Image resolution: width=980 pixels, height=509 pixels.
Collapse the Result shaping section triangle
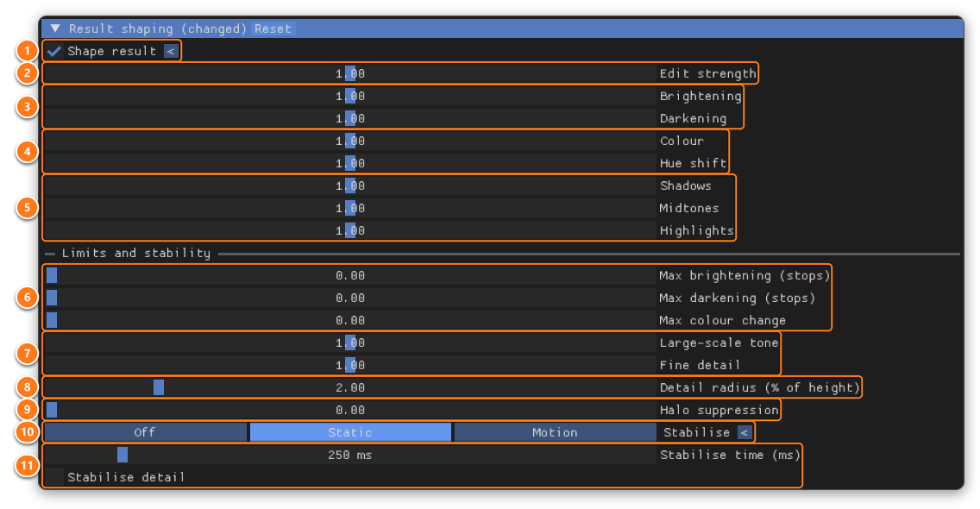[55, 28]
